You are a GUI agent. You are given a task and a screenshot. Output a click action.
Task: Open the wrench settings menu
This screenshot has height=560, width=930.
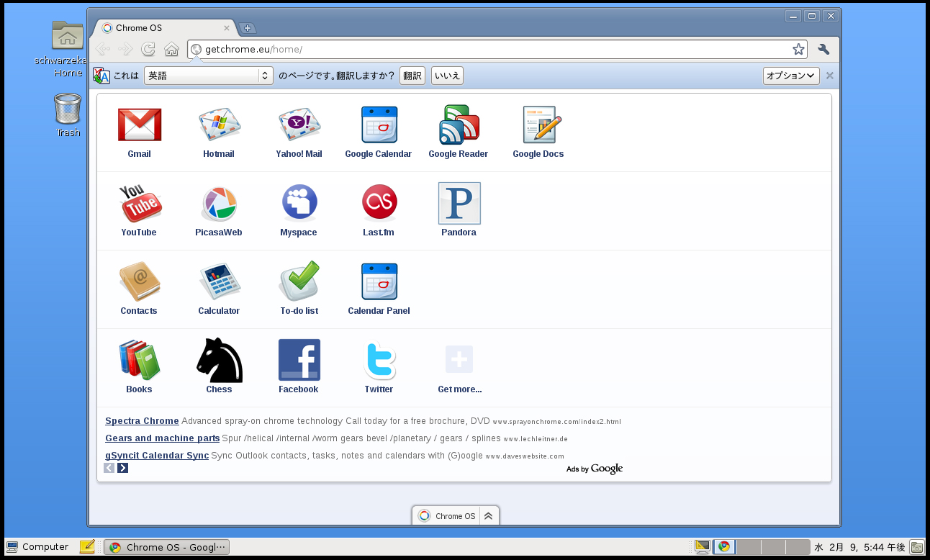coord(823,49)
